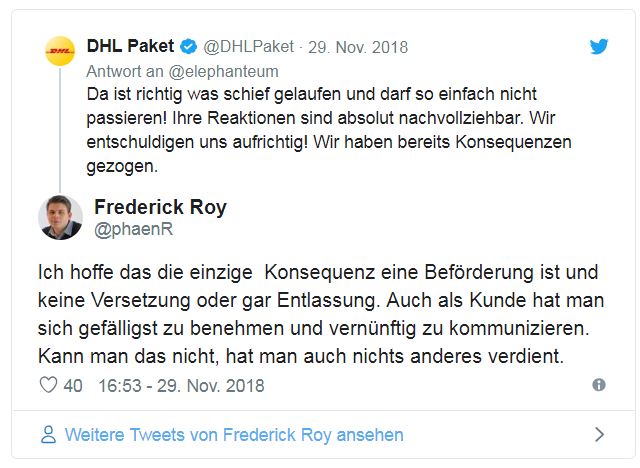Click Weitere Tweets von Frederick Roy ansehen
The width and height of the screenshot is (640, 468).
click(x=234, y=435)
